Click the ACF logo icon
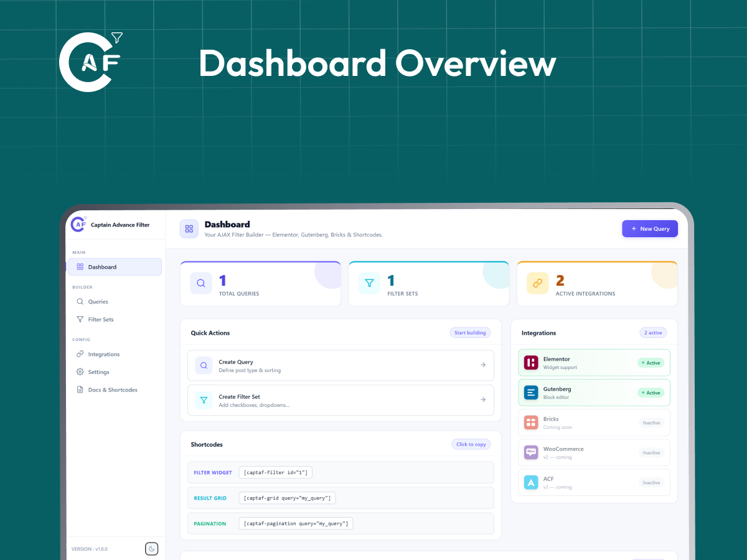The width and height of the screenshot is (747, 560). tap(531, 482)
